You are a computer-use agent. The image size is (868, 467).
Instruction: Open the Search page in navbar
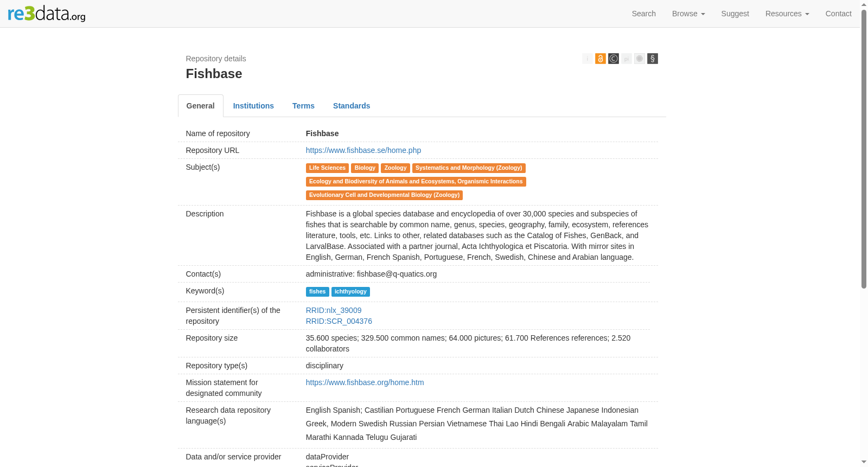(x=643, y=14)
